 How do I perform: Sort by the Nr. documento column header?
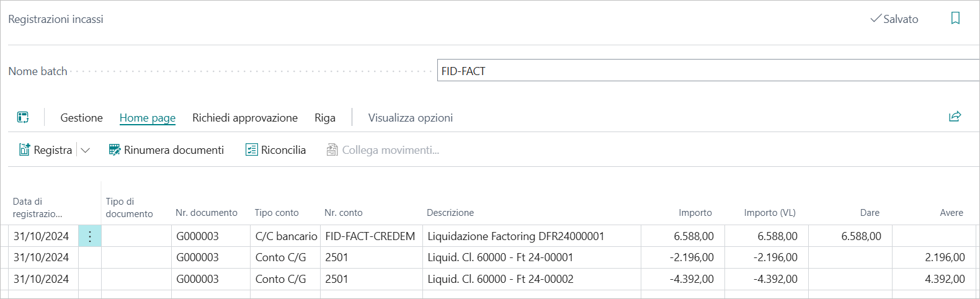point(207,213)
